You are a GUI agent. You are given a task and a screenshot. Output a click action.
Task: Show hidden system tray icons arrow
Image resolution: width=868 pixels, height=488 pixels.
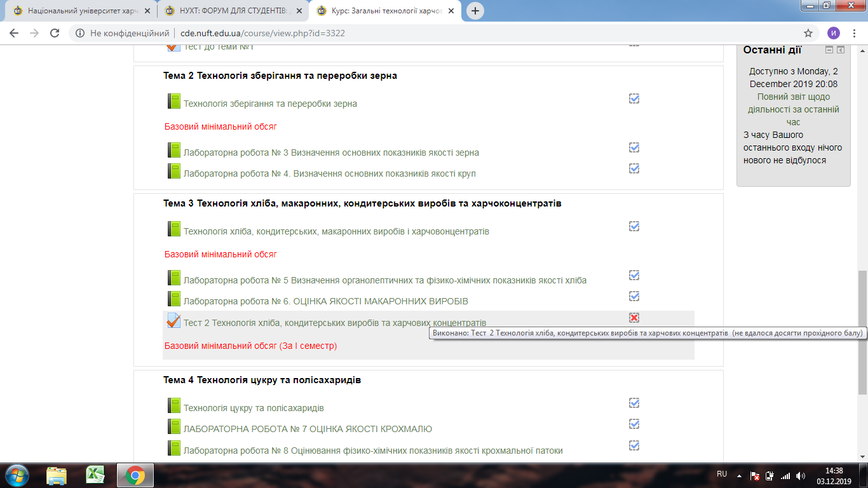point(739,475)
